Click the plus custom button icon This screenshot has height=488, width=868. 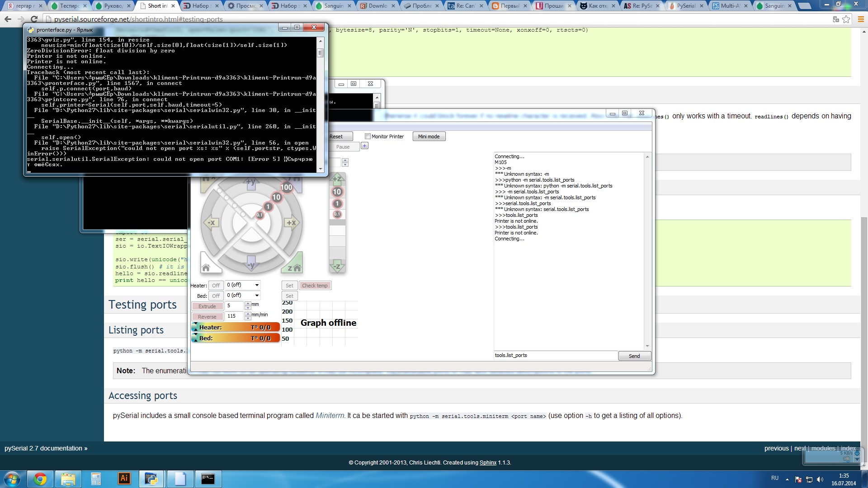click(x=365, y=146)
